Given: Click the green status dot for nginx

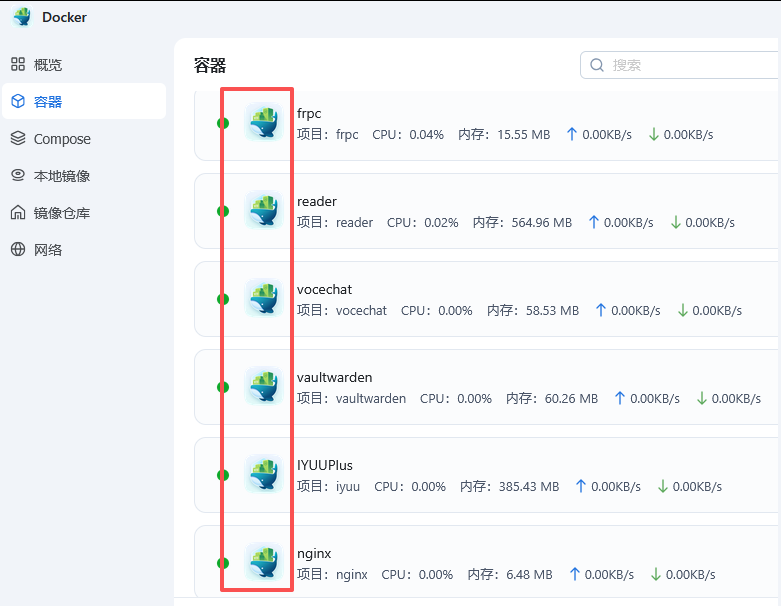Looking at the screenshot, I should coord(224,563).
